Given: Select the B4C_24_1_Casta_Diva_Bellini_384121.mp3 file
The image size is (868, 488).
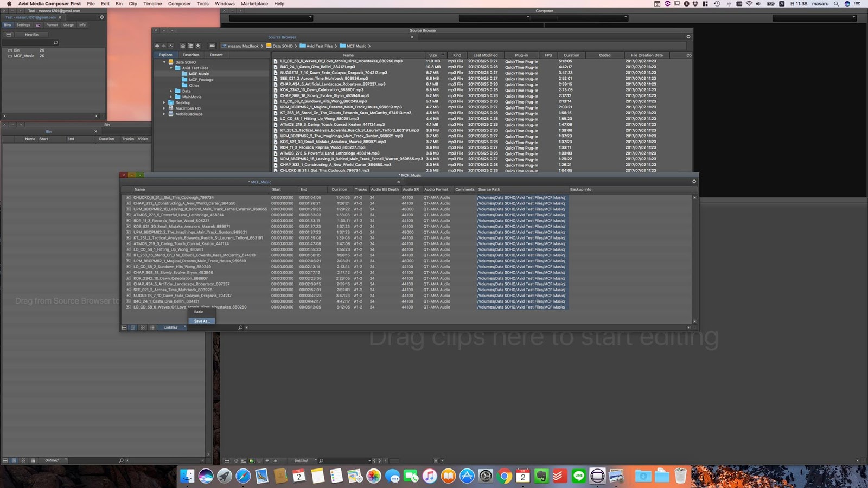Looking at the screenshot, I should pyautogui.click(x=318, y=67).
